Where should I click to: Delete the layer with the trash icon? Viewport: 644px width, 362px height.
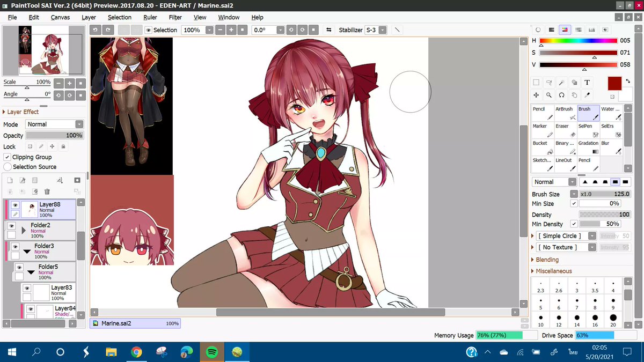point(47,191)
